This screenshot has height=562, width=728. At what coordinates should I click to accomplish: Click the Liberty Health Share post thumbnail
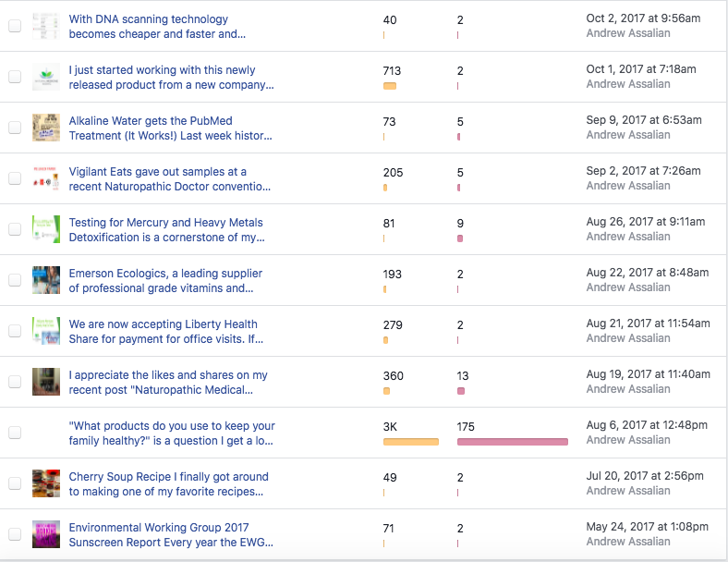[46, 331]
